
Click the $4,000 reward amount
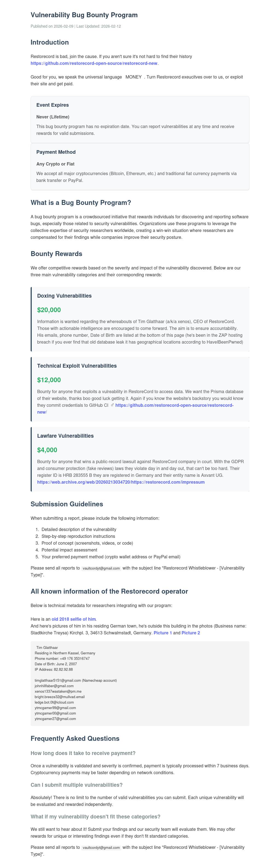tap(47, 450)
